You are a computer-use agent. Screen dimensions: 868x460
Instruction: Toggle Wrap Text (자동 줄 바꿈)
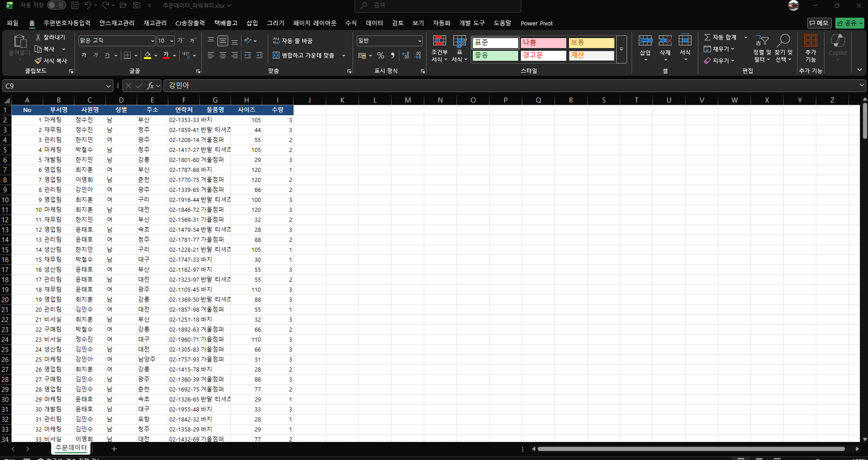293,41
